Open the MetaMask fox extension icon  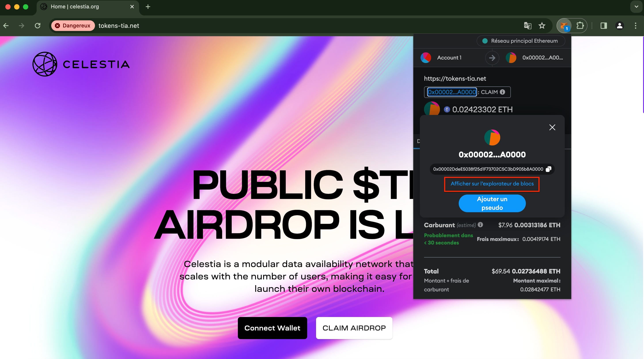pos(564,25)
